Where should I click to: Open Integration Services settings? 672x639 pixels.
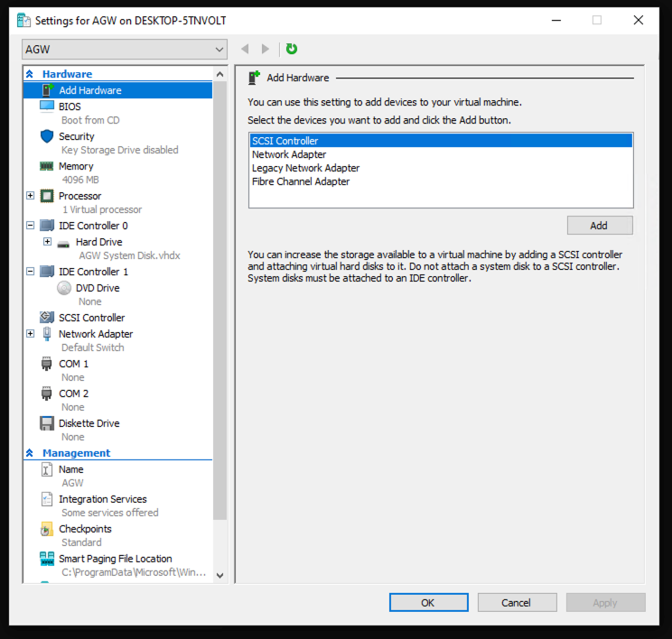coord(102,499)
